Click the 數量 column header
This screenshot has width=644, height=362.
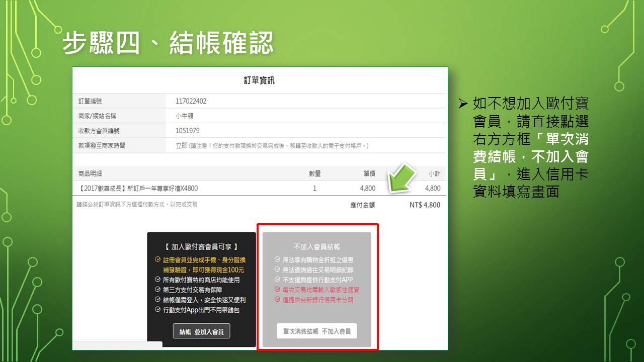click(314, 173)
